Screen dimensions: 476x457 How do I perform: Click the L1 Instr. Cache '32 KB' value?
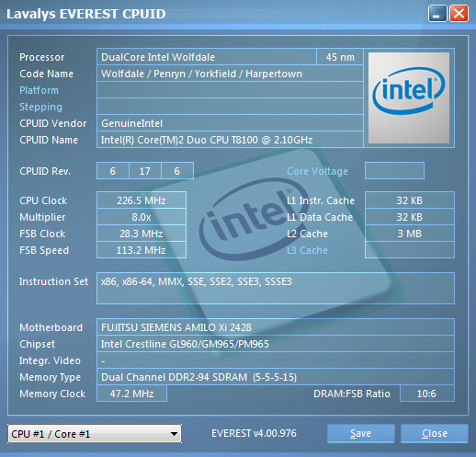click(x=410, y=200)
